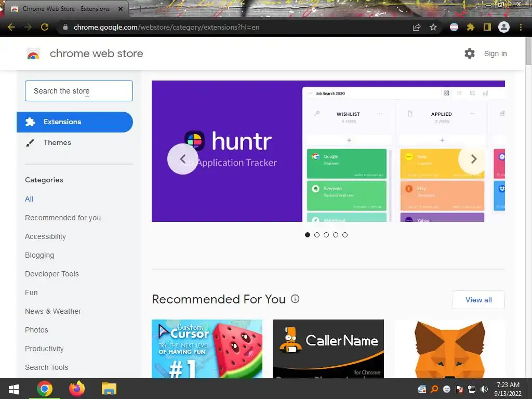Click the striped extension icon in toolbar
This screenshot has width=532, height=399.
pos(454,27)
